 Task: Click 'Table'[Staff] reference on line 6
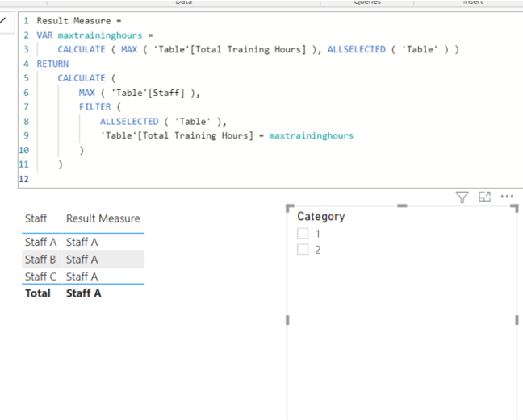coord(148,93)
